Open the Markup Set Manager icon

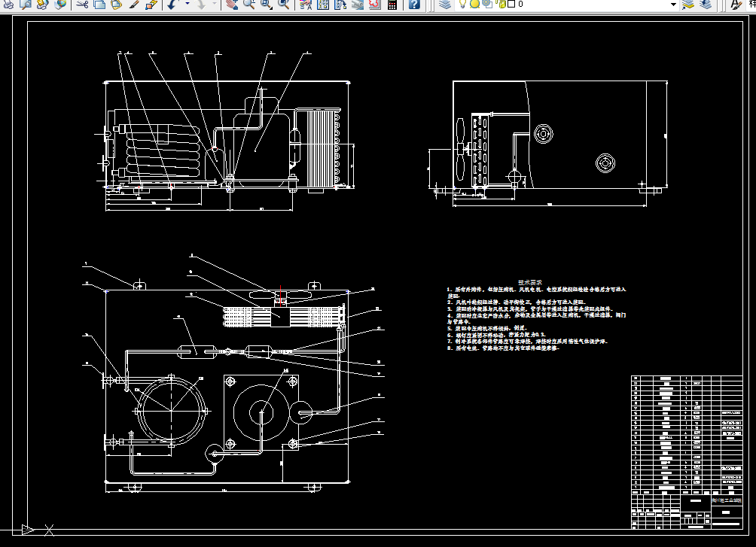coord(375,4)
